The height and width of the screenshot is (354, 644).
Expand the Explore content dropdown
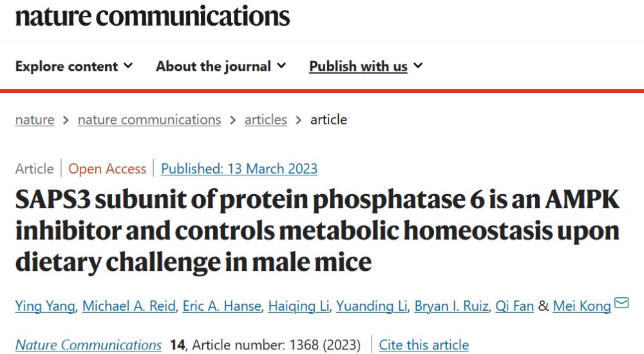tap(74, 66)
